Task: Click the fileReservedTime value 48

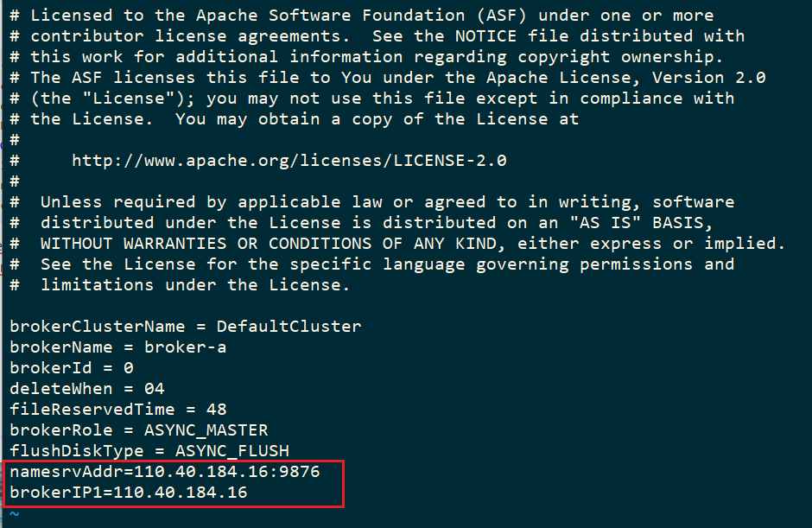Action: pyautogui.click(x=216, y=410)
